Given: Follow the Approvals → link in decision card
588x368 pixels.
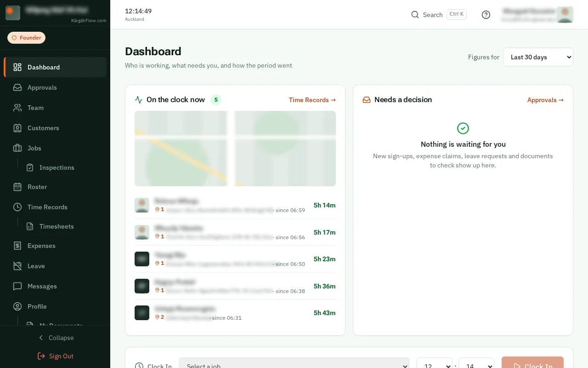Looking at the screenshot, I should click(545, 100).
